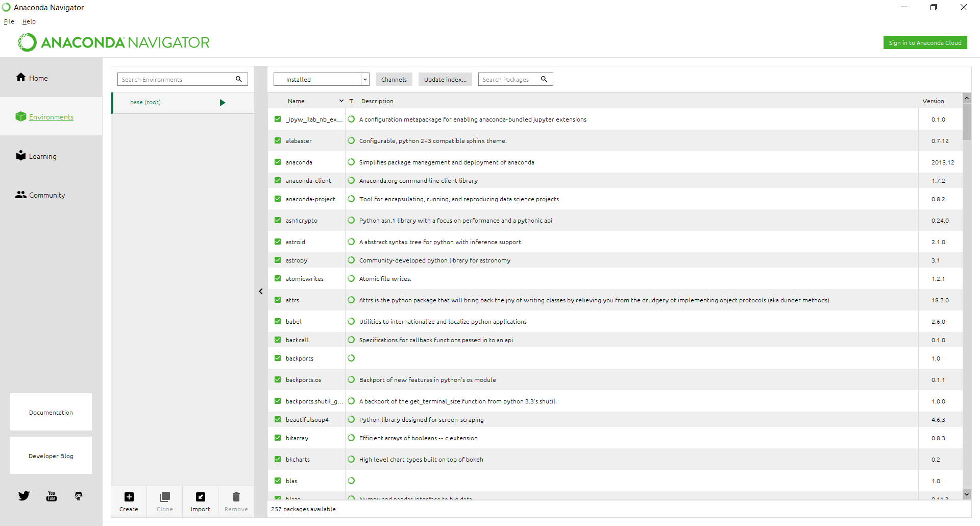Uncheck the anaconda-client package checkbox
This screenshot has height=526, width=980.
278,180
